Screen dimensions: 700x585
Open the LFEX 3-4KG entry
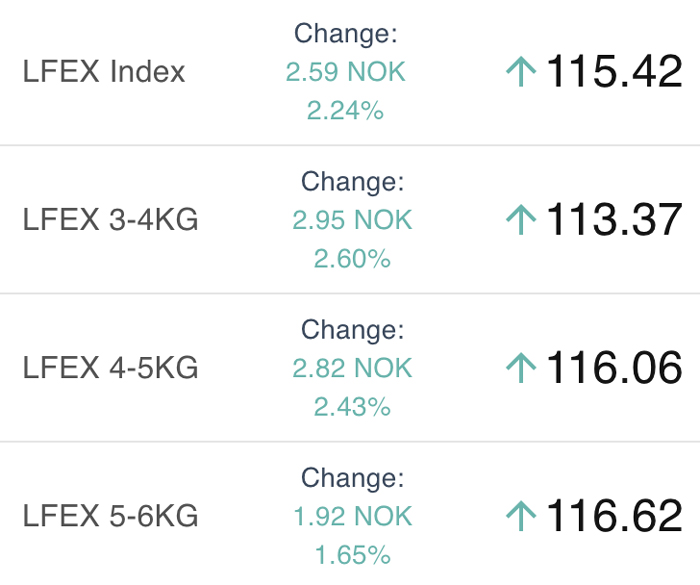[110, 220]
